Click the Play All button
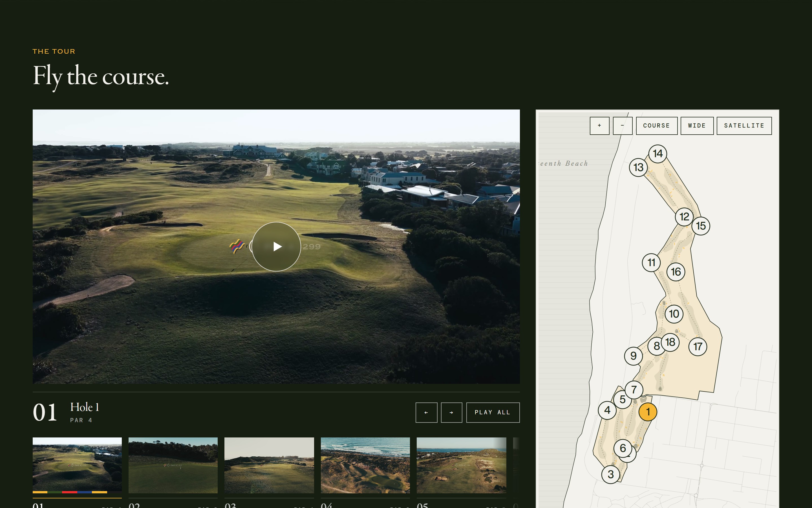This screenshot has height=508, width=812. click(x=493, y=413)
